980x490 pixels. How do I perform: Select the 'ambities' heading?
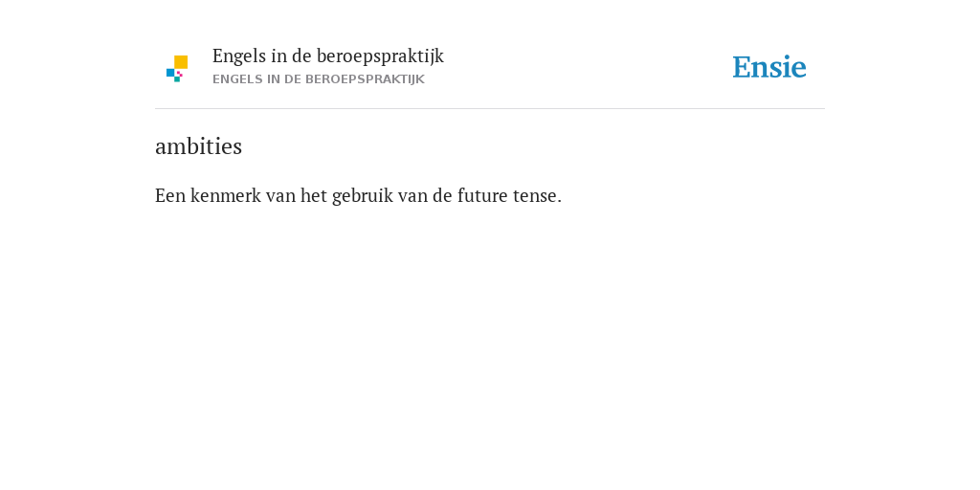[199, 146]
